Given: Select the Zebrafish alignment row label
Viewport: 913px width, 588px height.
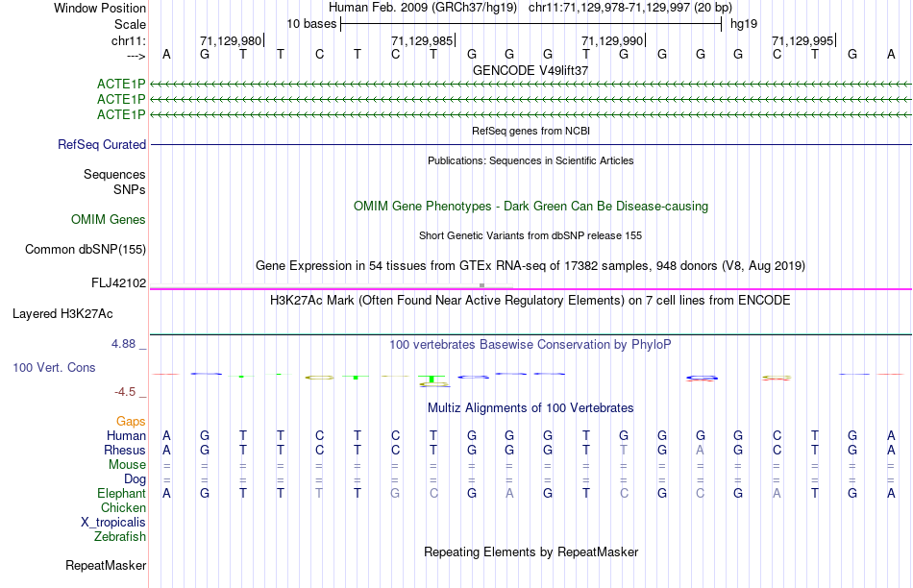Looking at the screenshot, I should tap(120, 536).
